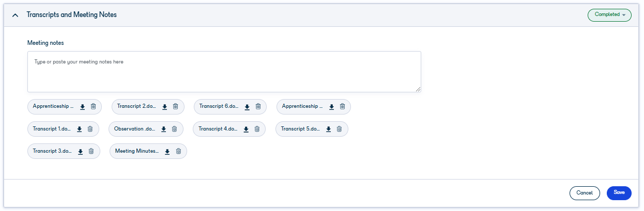Download the Transcript 1 document
Screen dimensions: 644x211
(80, 129)
